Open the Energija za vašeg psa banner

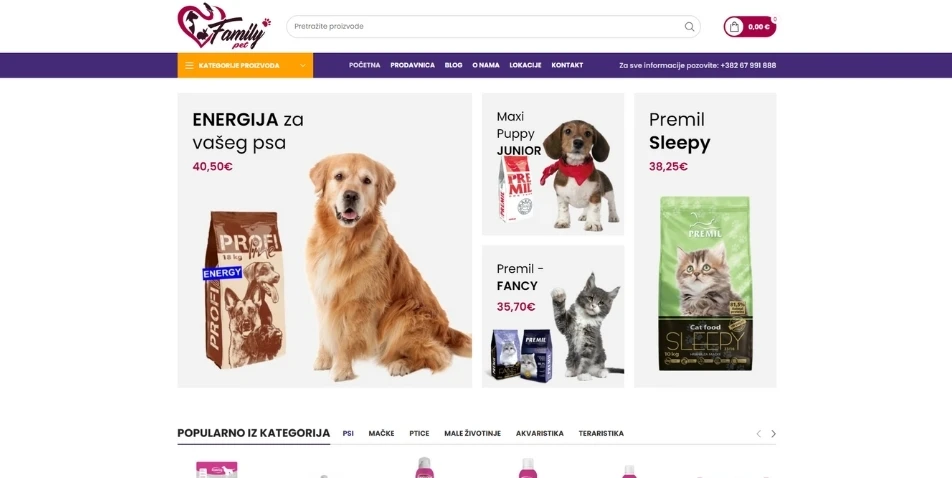pos(324,240)
